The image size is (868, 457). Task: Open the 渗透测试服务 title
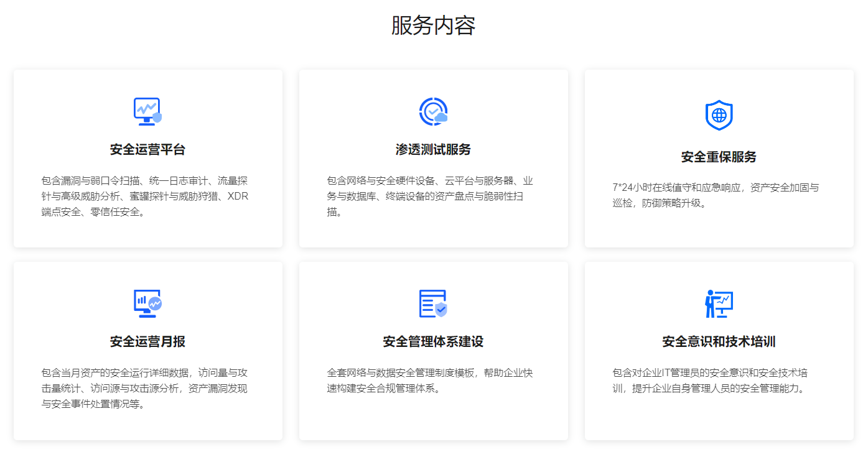point(433,150)
